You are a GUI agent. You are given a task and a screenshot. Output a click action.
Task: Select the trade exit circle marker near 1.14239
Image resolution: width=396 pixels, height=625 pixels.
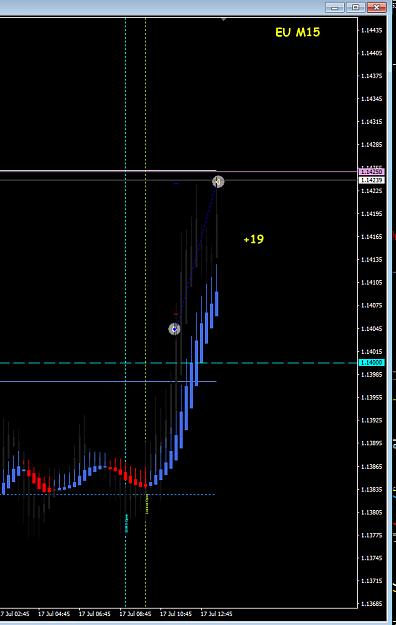point(218,182)
